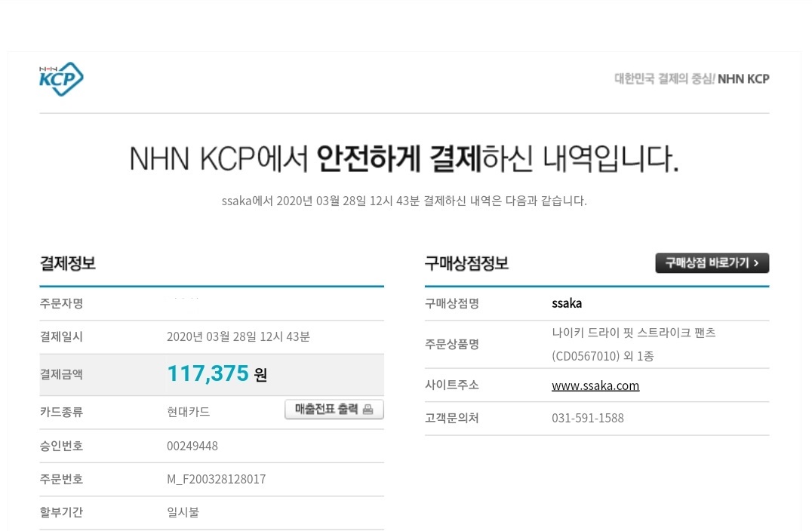Click the 결제금액 row label
812x531 pixels.
(x=62, y=375)
